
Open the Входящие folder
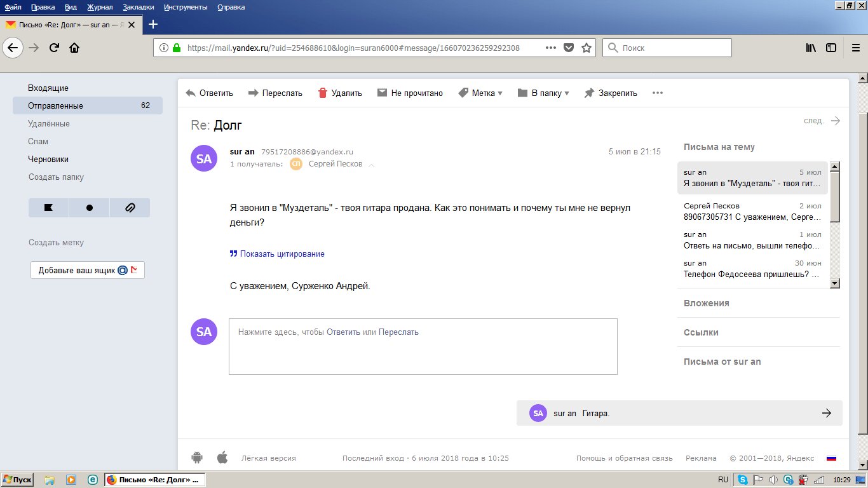pos(48,88)
